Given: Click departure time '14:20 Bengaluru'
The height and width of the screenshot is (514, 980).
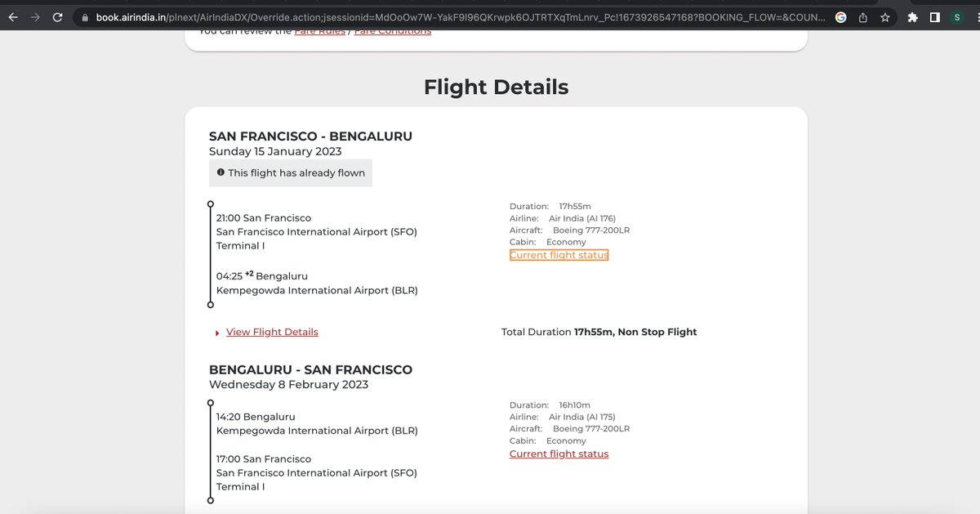Looking at the screenshot, I should (256, 417).
